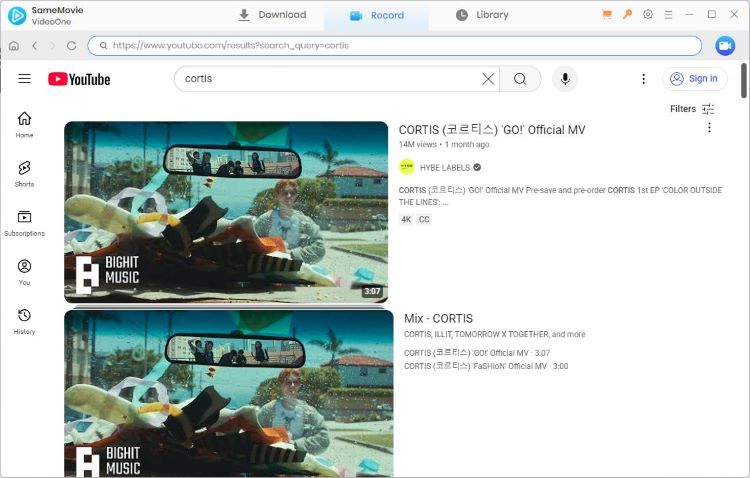Screen dimensions: 750x478
Task: Open History in YouTube sidebar
Action: (24, 322)
